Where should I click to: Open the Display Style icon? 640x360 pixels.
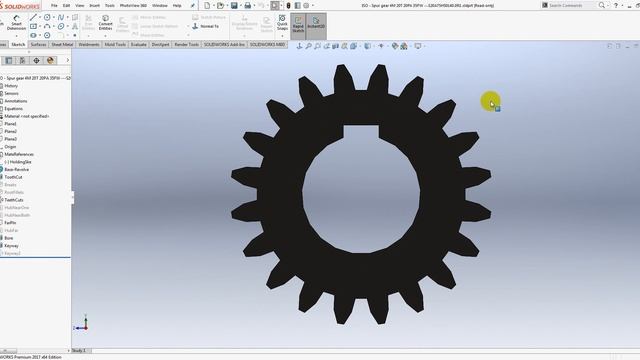pos(367,46)
